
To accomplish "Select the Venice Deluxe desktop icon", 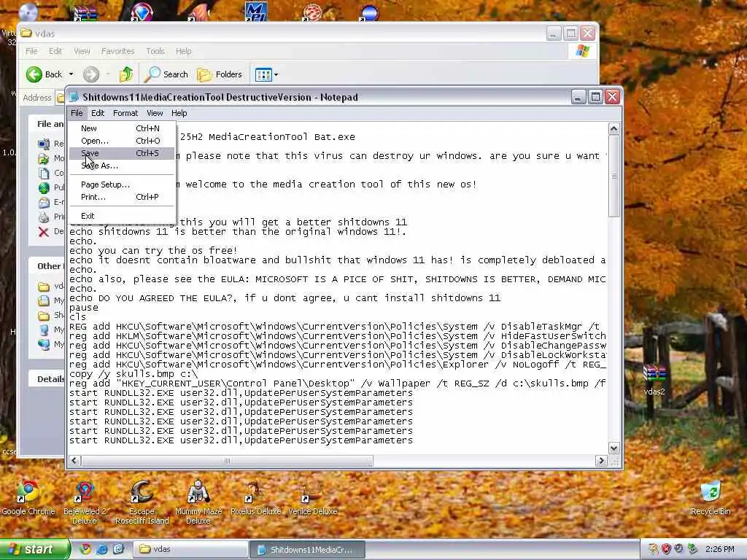I will point(312,498).
